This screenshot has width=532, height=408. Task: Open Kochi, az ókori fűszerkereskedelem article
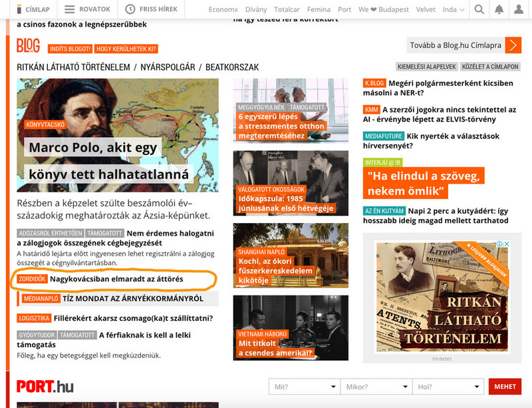(291, 256)
